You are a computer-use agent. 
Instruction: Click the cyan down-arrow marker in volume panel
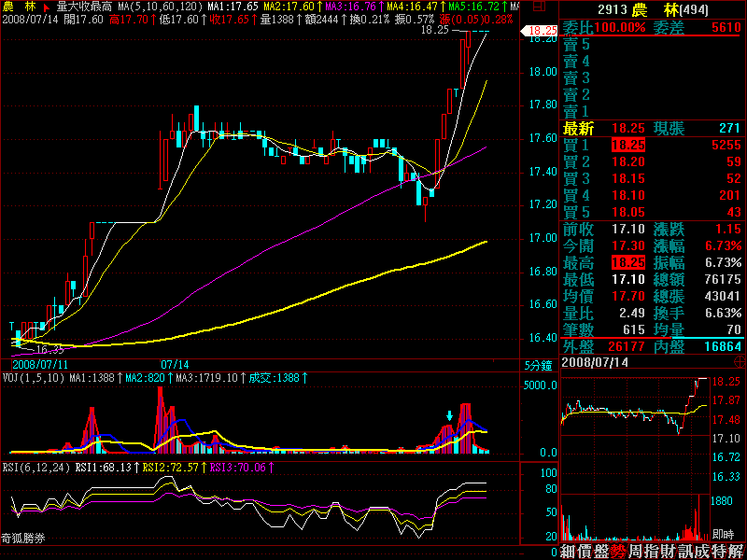(449, 415)
